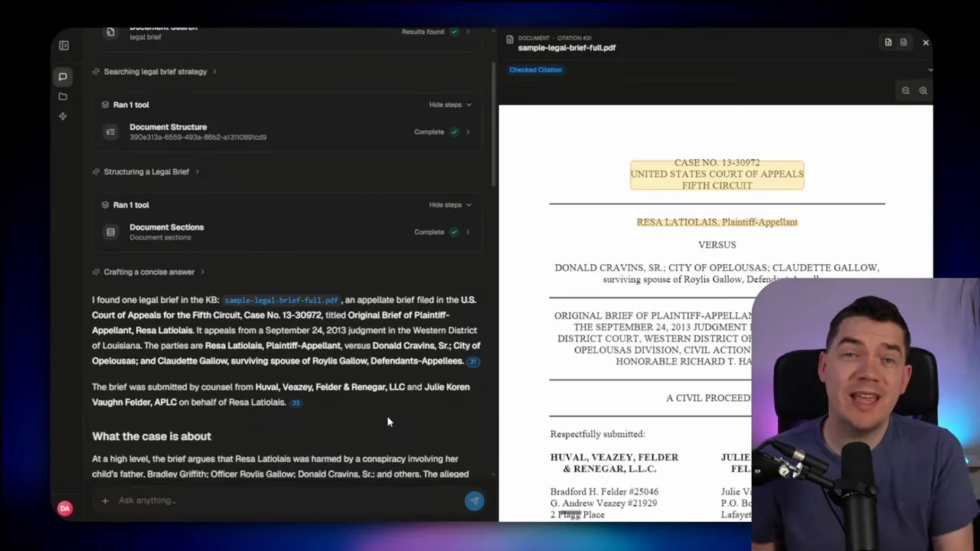
Task: Click green check beside Document Structure Complete
Action: pos(454,132)
